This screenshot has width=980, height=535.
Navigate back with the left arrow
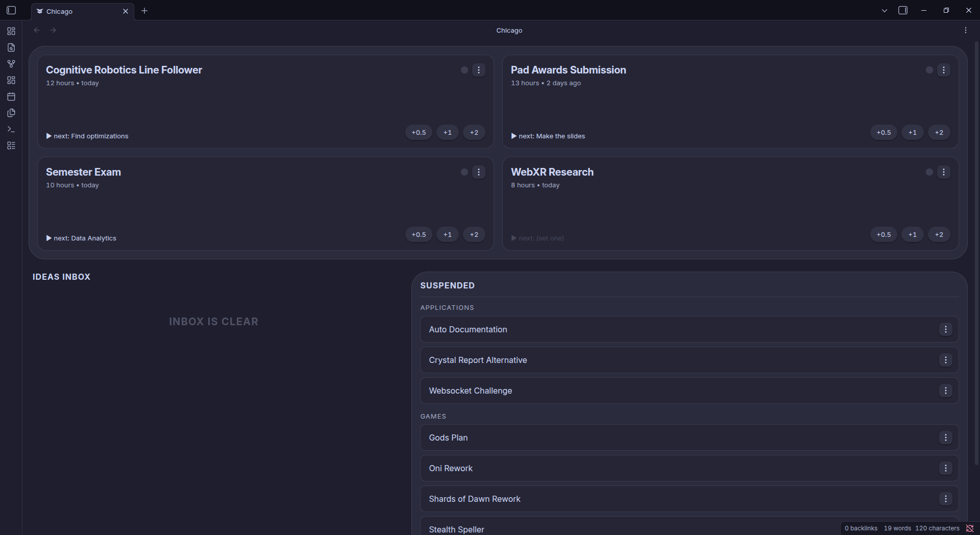point(37,30)
